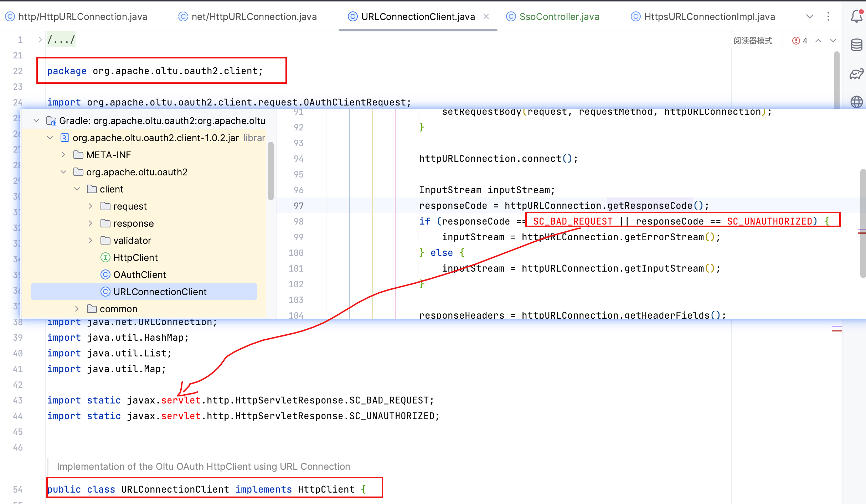Jump to next error with down chevron icon

pyautogui.click(x=833, y=40)
